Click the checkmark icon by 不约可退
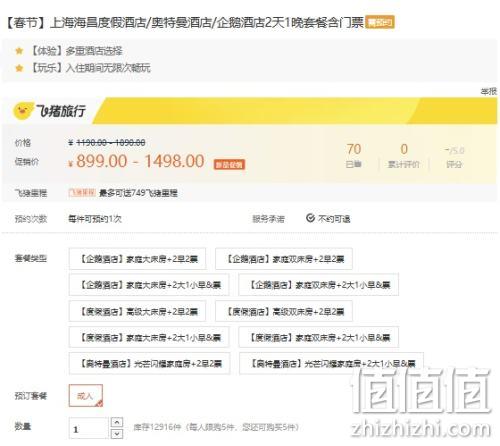 [310, 218]
